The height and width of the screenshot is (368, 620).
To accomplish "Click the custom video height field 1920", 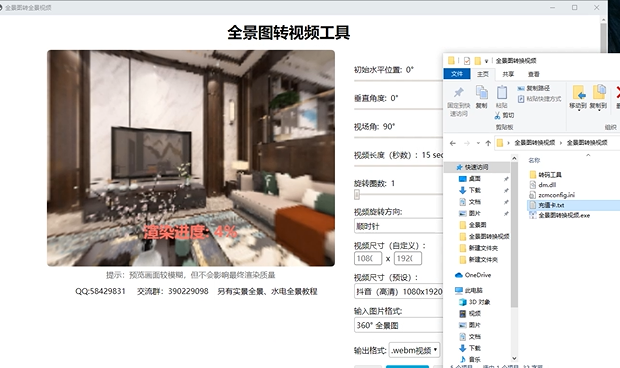I will click(408, 259).
